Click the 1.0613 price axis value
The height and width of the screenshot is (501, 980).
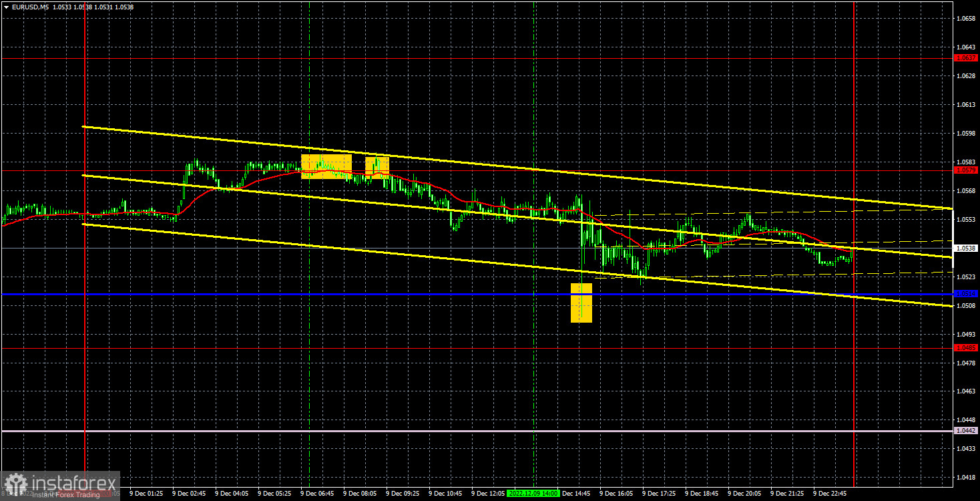(x=966, y=105)
